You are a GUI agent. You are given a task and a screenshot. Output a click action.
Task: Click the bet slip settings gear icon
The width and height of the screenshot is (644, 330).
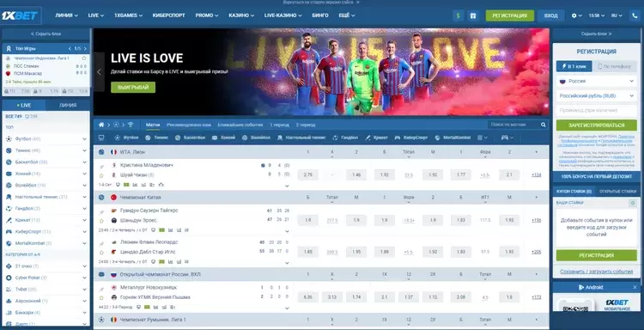click(633, 203)
